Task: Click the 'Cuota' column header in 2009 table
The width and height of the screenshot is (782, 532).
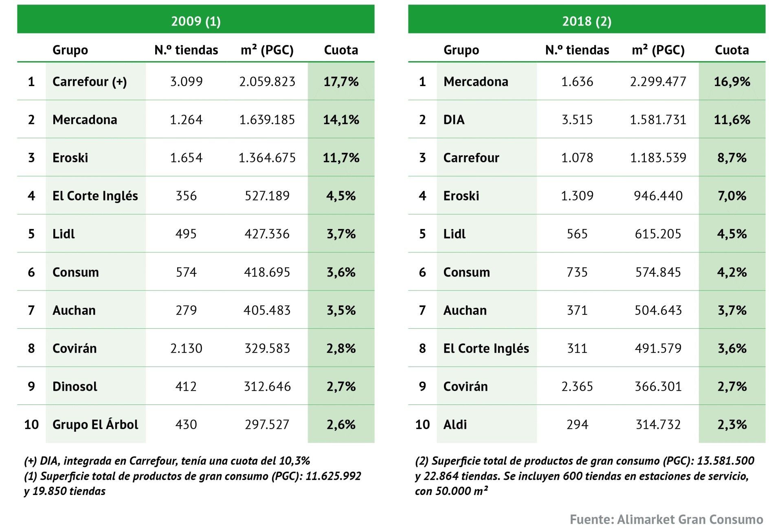Action: point(341,50)
